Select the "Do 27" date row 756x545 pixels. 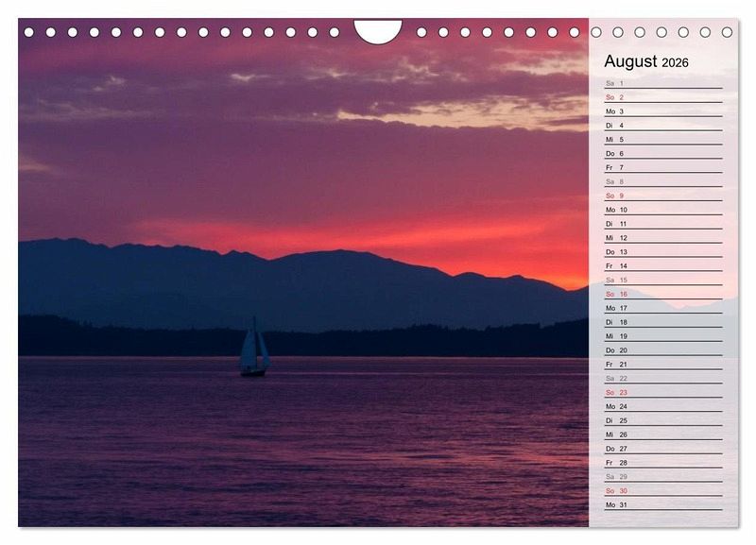pos(663,449)
